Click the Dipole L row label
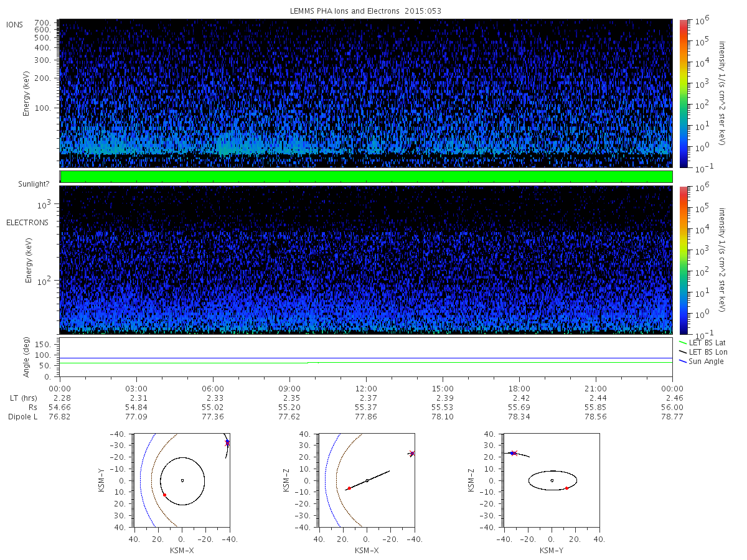 point(22,417)
